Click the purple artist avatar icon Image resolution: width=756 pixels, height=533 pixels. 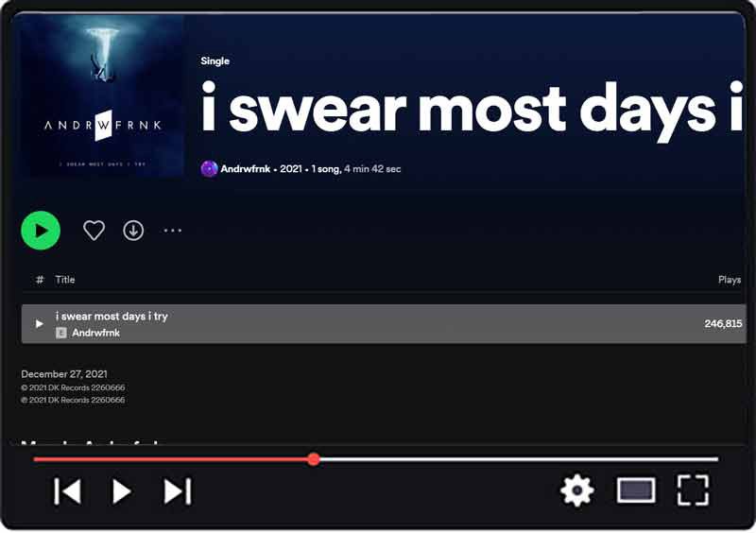coord(209,169)
